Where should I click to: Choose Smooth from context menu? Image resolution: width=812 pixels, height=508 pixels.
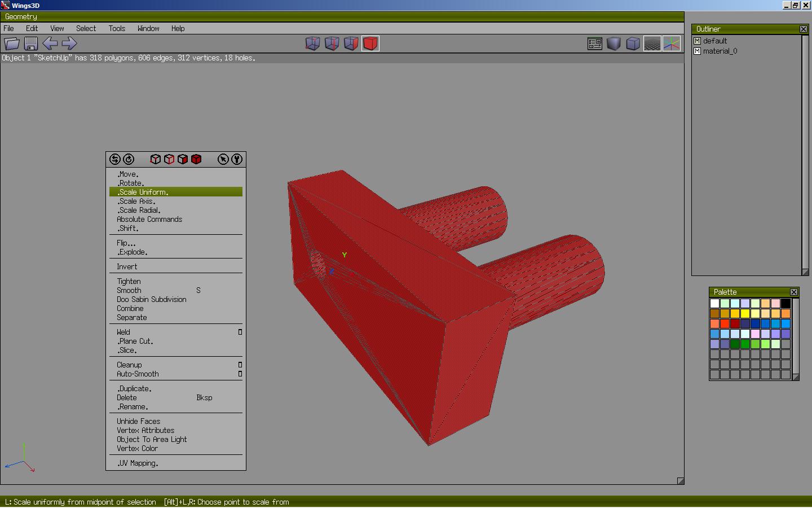coord(176,290)
